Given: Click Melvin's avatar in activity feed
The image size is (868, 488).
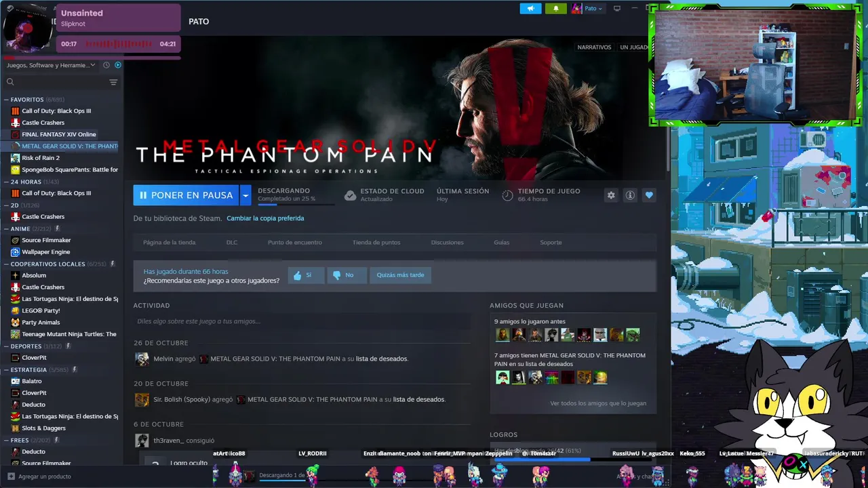Looking at the screenshot, I should pos(142,359).
